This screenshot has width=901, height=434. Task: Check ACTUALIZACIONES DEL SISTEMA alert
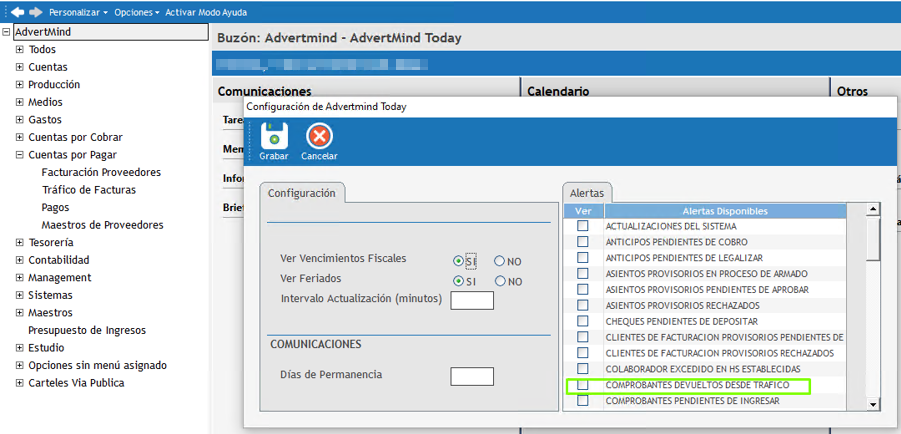pos(583,225)
